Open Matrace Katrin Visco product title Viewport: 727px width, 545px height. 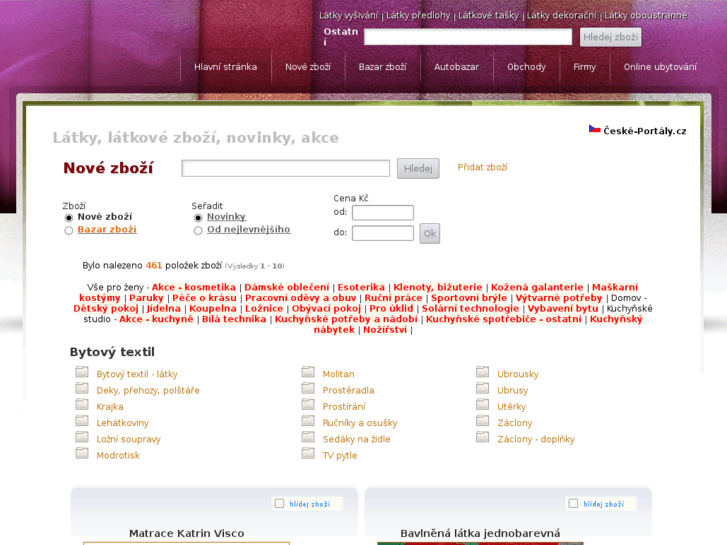[x=186, y=533]
